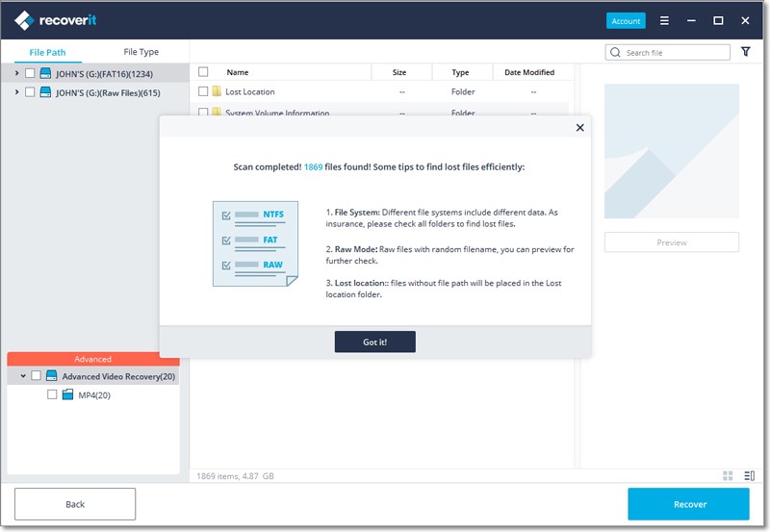The height and width of the screenshot is (532, 770).
Task: Tick the Advanced Video Recovery checkbox
Action: point(36,376)
